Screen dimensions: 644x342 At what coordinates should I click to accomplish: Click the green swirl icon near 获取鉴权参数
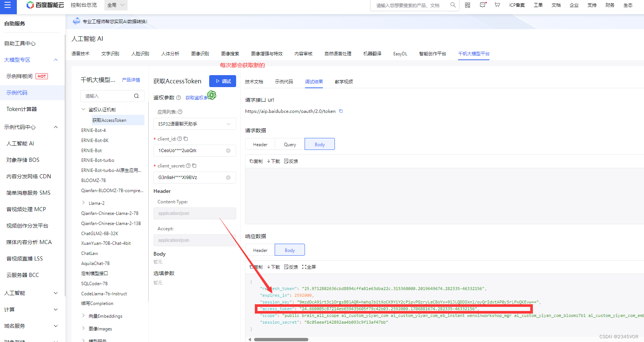[212, 95]
